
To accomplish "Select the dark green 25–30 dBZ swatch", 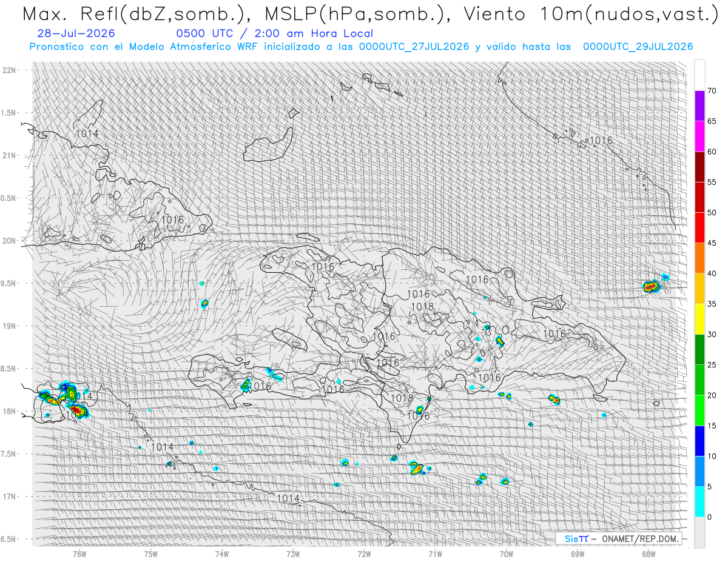I will pyautogui.click(x=700, y=349).
